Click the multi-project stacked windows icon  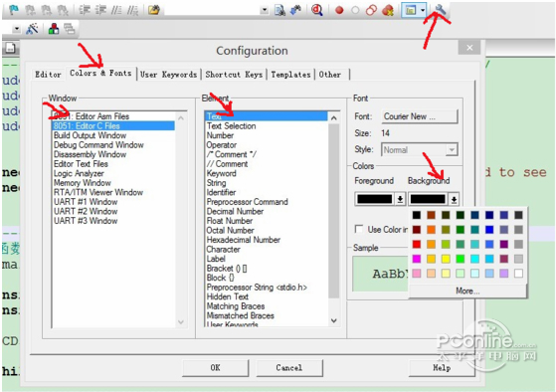(70, 29)
